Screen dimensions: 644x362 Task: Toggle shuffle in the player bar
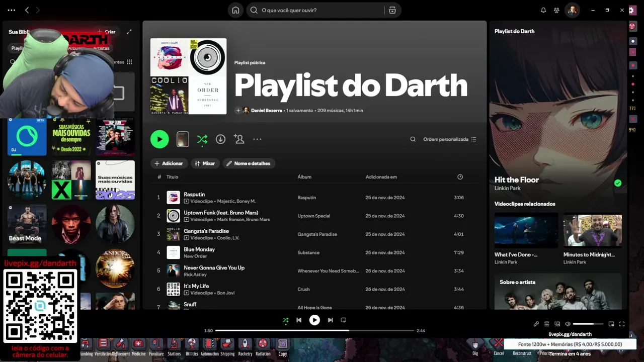[286, 320]
